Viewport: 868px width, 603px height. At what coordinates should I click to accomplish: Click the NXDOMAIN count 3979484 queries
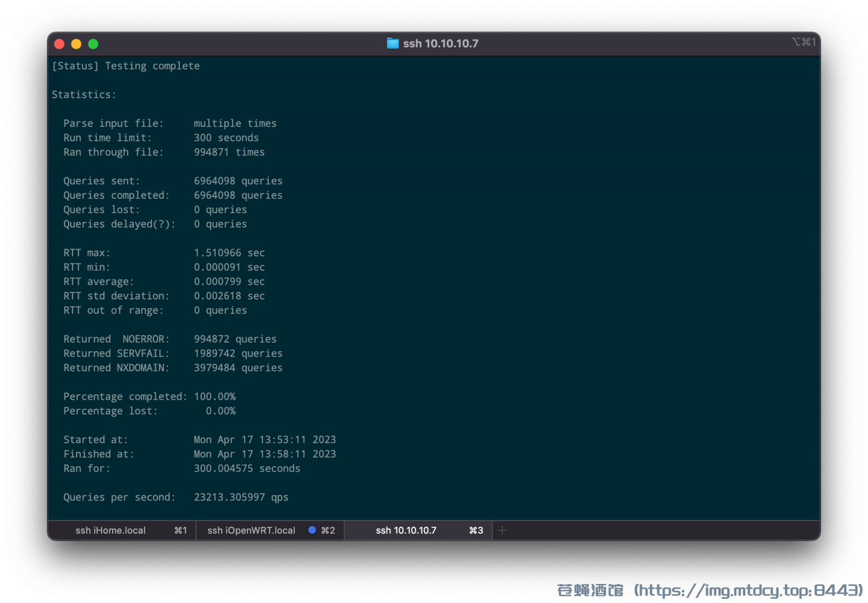coord(238,368)
